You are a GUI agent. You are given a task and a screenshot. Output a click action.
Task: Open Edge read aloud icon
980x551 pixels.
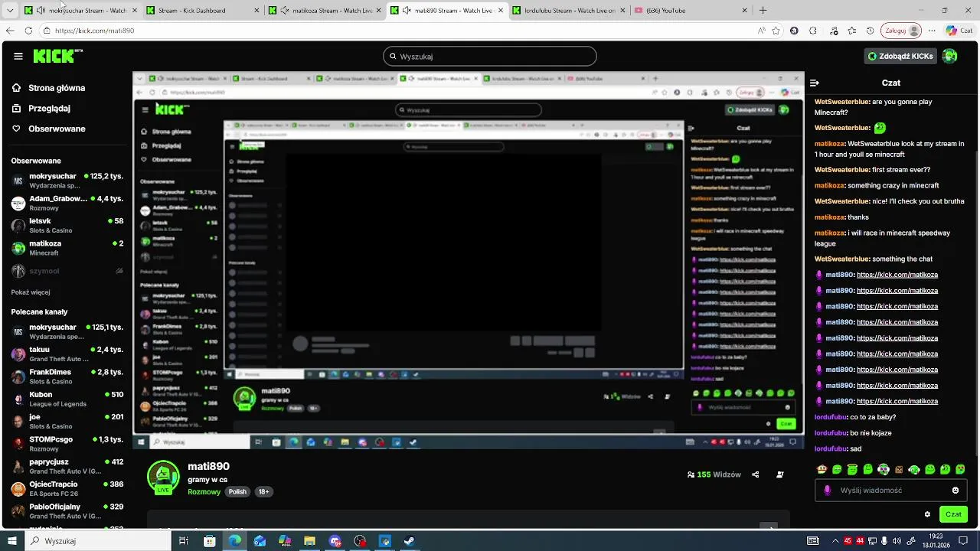point(761,31)
